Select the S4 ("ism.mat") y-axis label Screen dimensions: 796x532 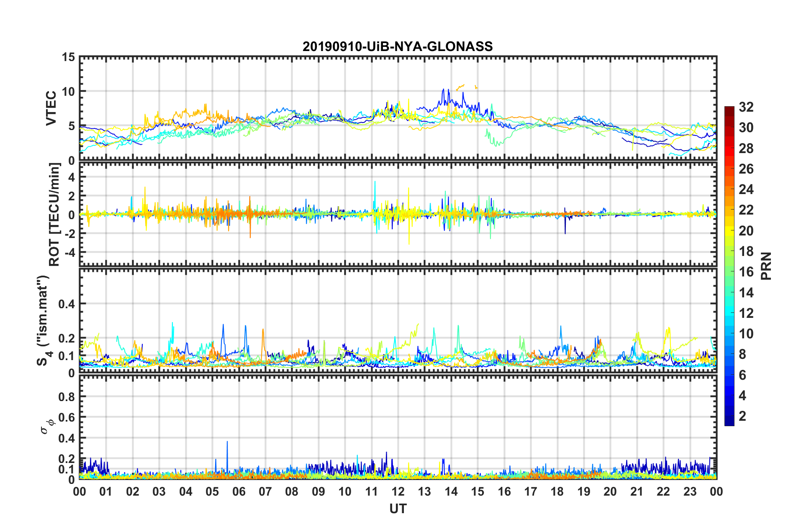pos(44,320)
